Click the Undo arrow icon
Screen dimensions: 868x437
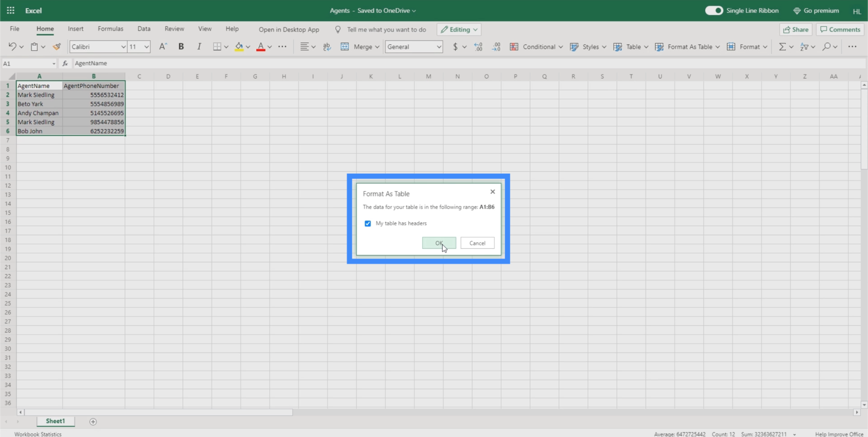coord(12,47)
